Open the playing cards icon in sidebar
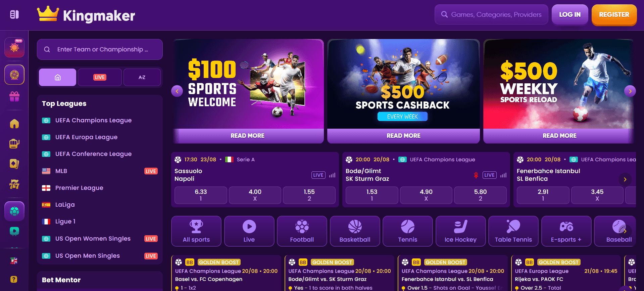Image resolution: width=644 pixels, height=291 pixels. [14, 164]
